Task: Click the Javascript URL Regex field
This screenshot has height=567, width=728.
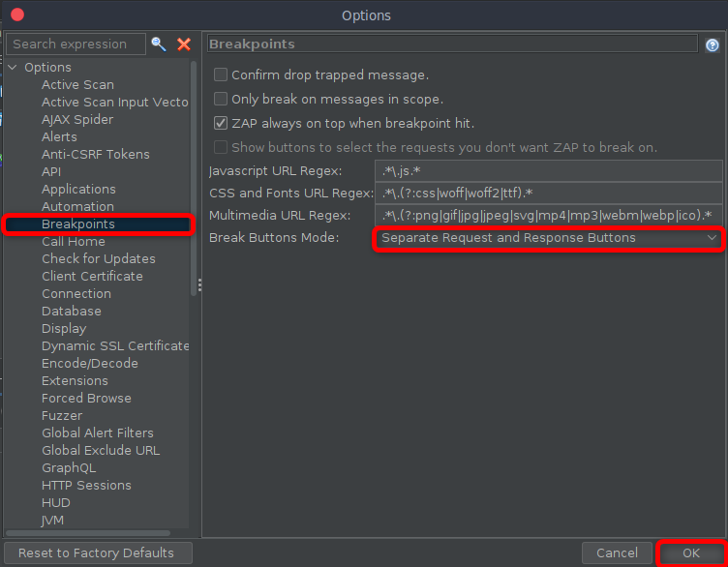Action: pyautogui.click(x=548, y=171)
